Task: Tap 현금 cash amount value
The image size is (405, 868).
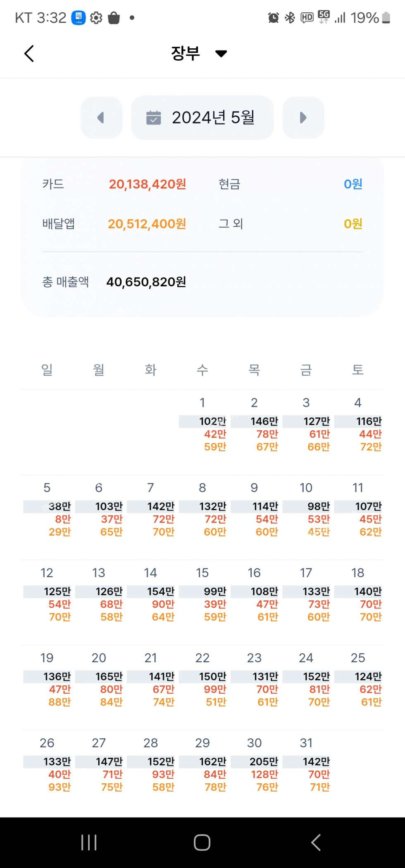Action: [353, 184]
